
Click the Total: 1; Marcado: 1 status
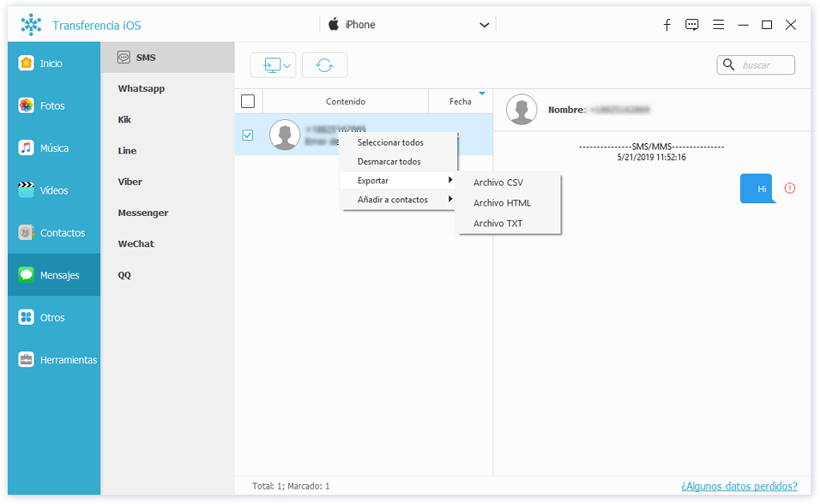(x=291, y=486)
